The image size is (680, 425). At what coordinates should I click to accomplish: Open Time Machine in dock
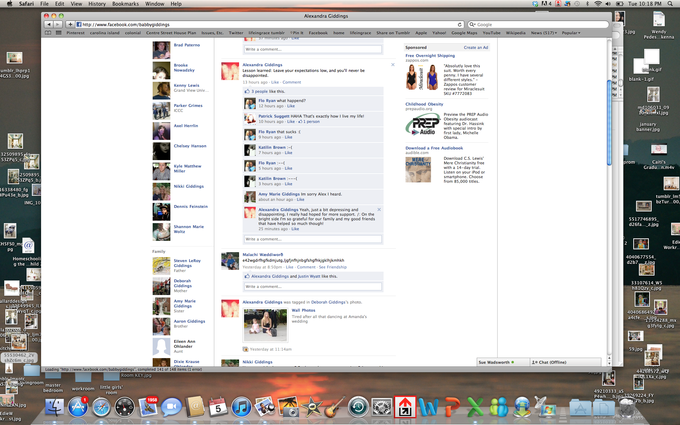(x=358, y=407)
